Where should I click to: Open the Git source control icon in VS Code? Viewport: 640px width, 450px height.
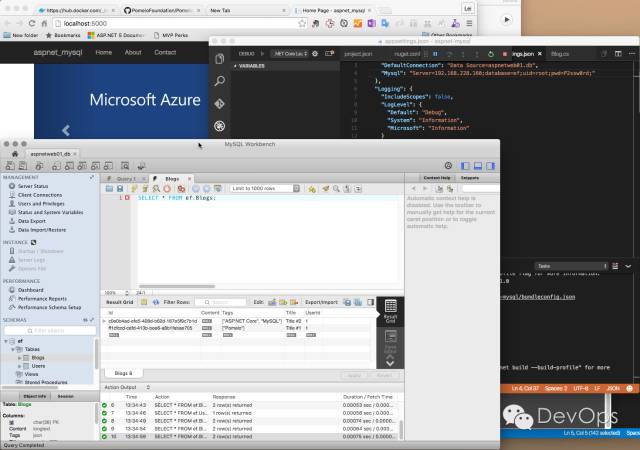coord(220,103)
